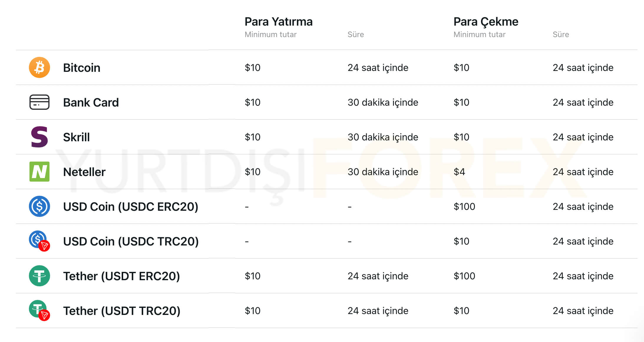Click the USDC TRC20 coin icon
This screenshot has height=342, width=644.
(39, 241)
